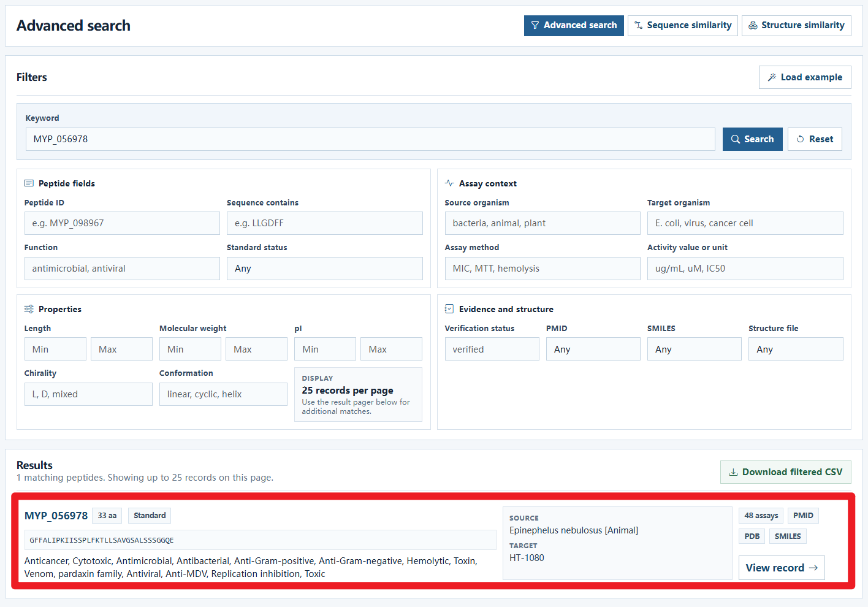Click the Conformation field
Screen dimensions: 868x607
click(223, 394)
